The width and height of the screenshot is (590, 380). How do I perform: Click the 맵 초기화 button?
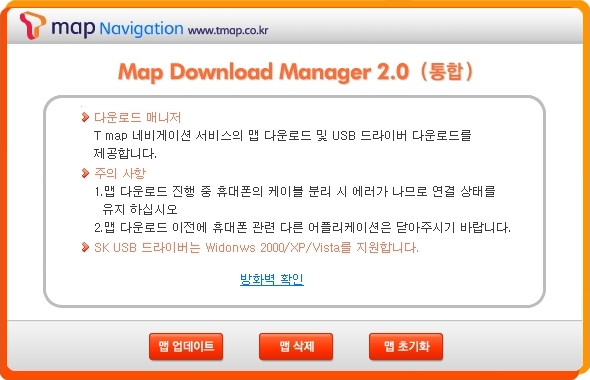pos(406,347)
